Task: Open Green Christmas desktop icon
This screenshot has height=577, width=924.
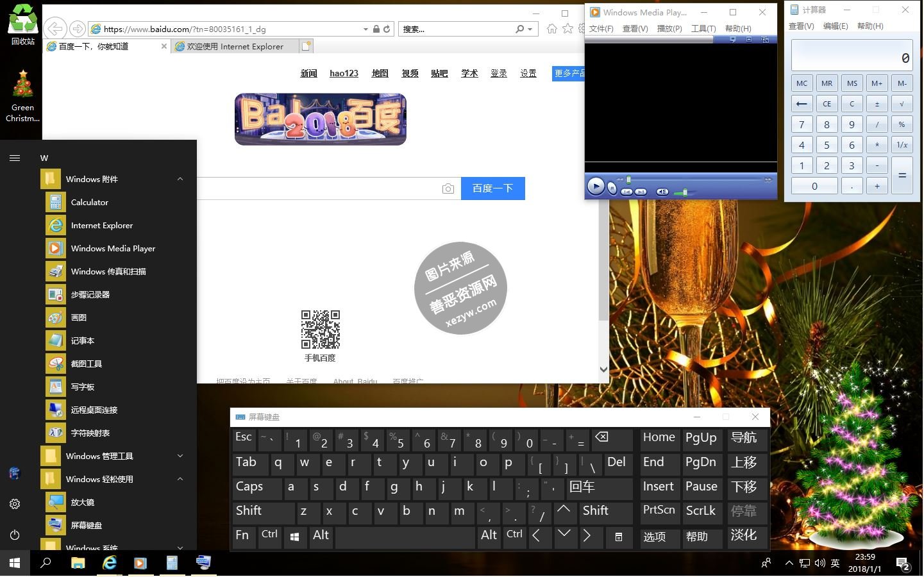Action: (x=23, y=96)
